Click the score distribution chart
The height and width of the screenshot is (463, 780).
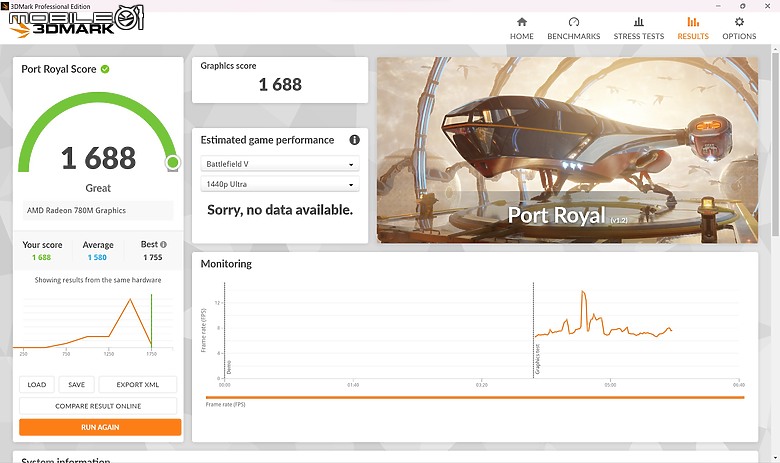[x=95, y=323]
